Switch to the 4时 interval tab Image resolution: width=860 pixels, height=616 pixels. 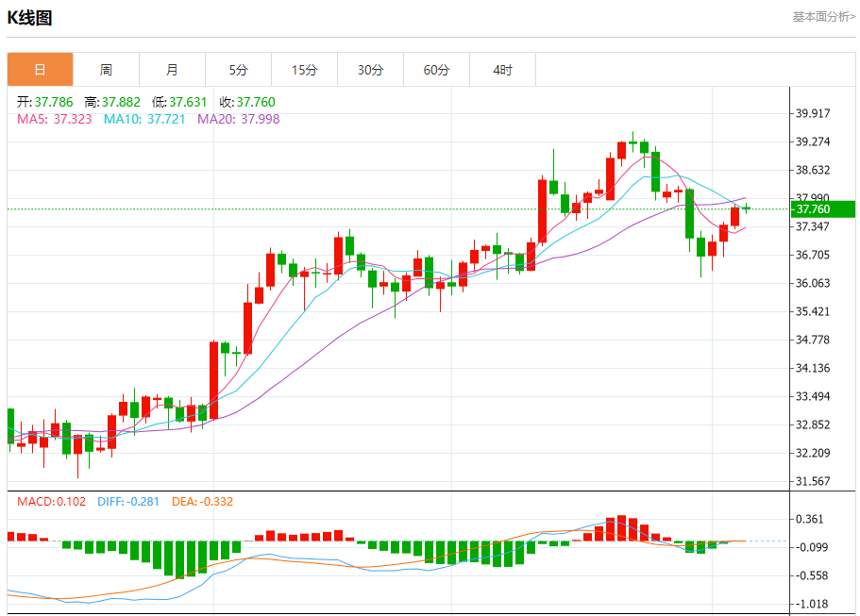[502, 70]
